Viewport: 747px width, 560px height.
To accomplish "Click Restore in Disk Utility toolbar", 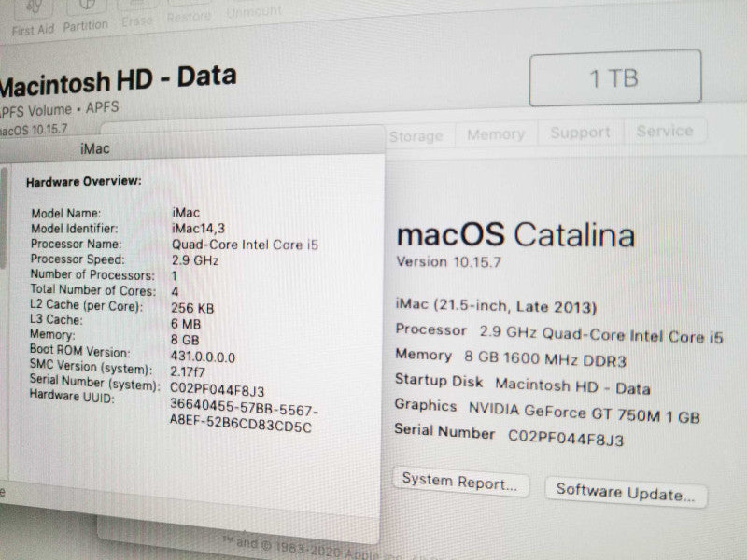I will pyautogui.click(x=190, y=13).
